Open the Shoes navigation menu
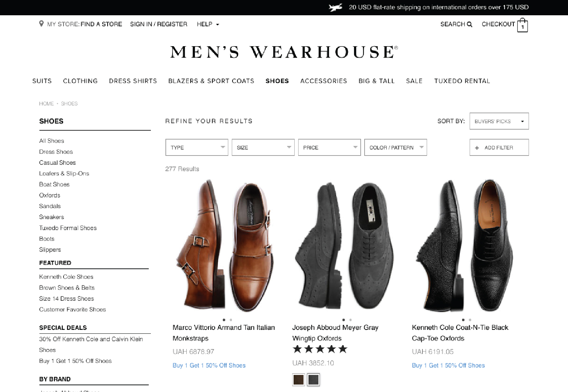Image resolution: width=568 pixels, height=392 pixels. (x=277, y=81)
